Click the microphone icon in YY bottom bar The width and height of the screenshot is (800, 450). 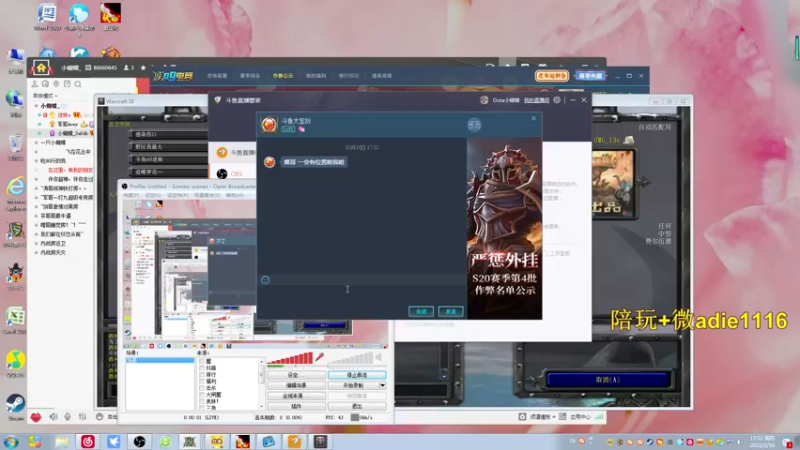(67, 417)
